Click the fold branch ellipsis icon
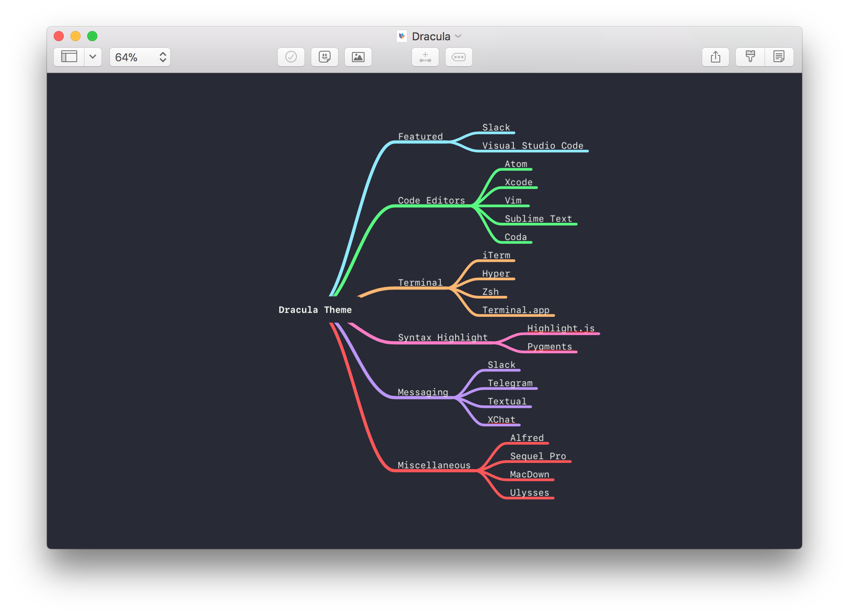This screenshot has width=849, height=616. coord(458,57)
